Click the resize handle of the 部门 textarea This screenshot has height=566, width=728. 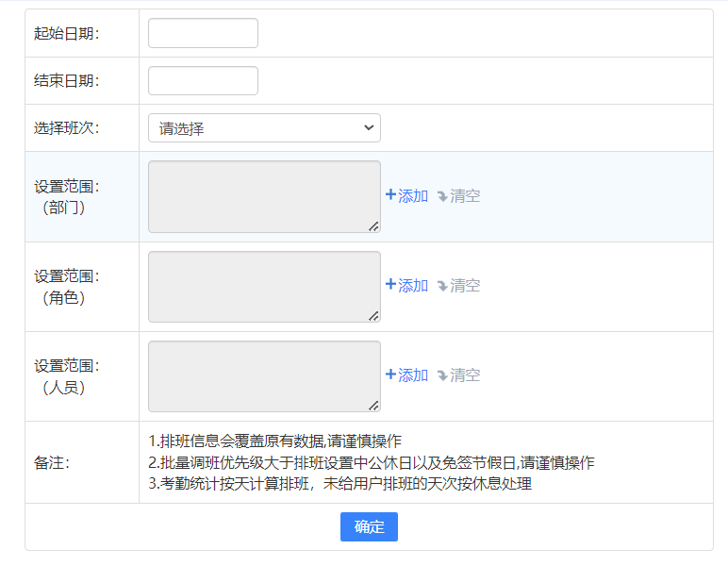[x=373, y=226]
